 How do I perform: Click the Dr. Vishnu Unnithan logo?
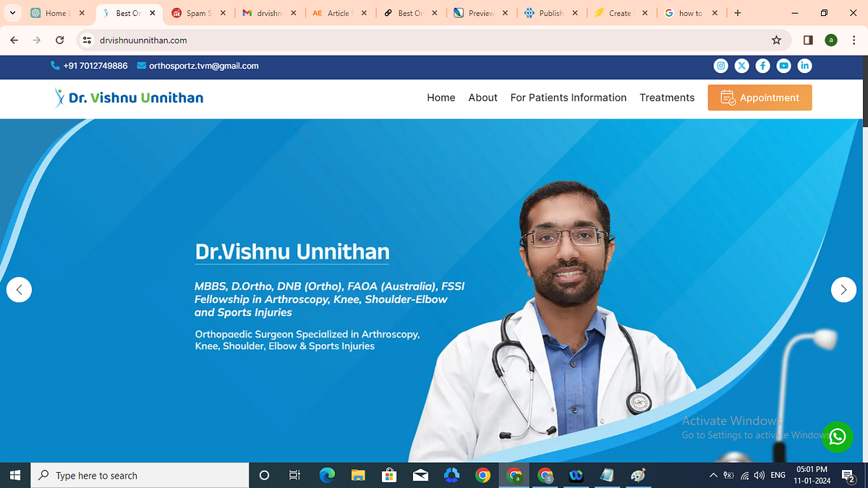pyautogui.click(x=129, y=98)
